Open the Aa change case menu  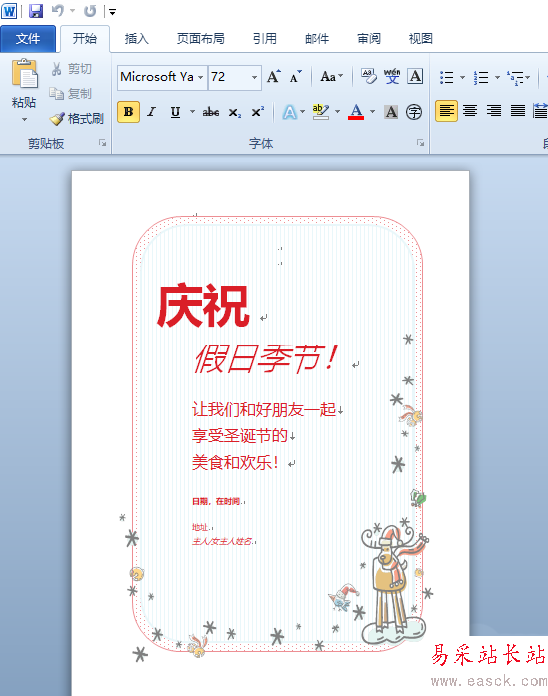click(331, 77)
